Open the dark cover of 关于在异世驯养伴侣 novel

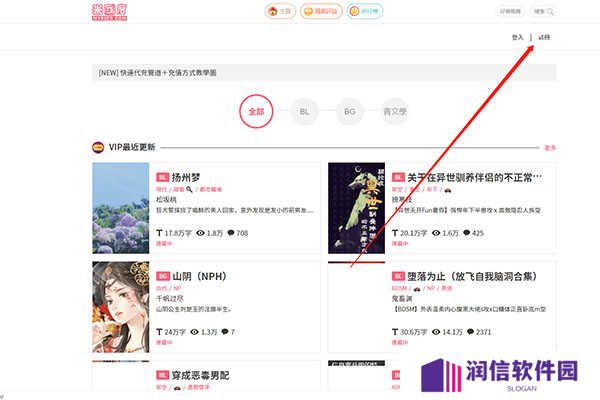pyautogui.click(x=356, y=208)
